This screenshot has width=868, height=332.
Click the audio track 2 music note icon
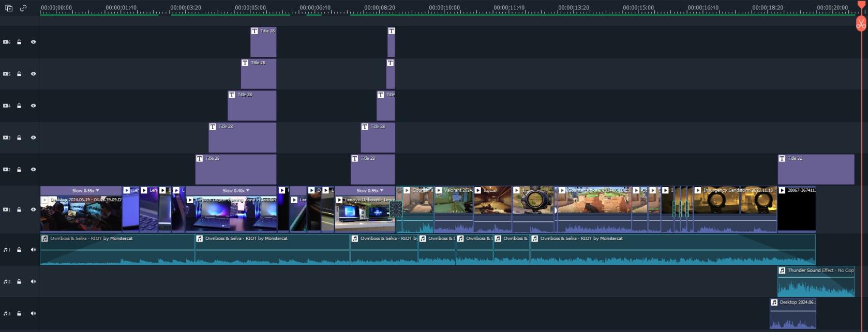click(7, 282)
